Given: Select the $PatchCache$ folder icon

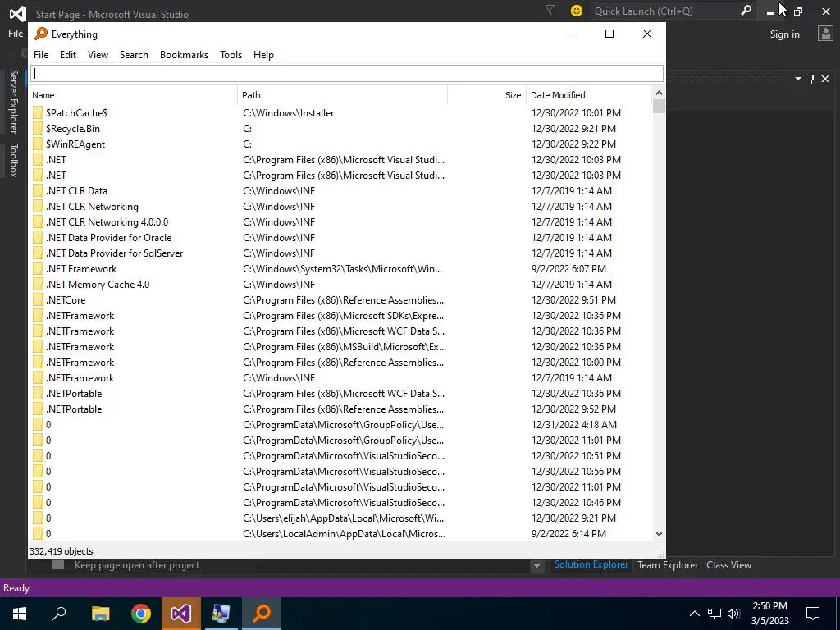Looking at the screenshot, I should tap(38, 113).
